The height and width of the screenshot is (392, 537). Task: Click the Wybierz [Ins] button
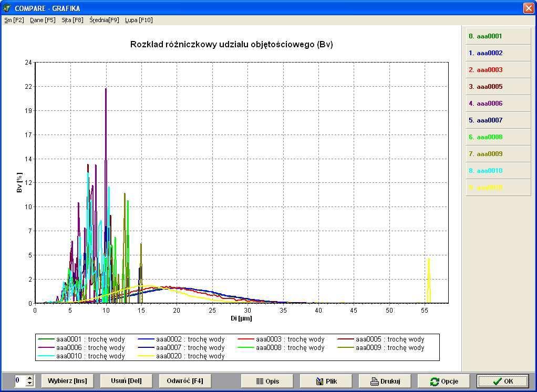tap(67, 381)
